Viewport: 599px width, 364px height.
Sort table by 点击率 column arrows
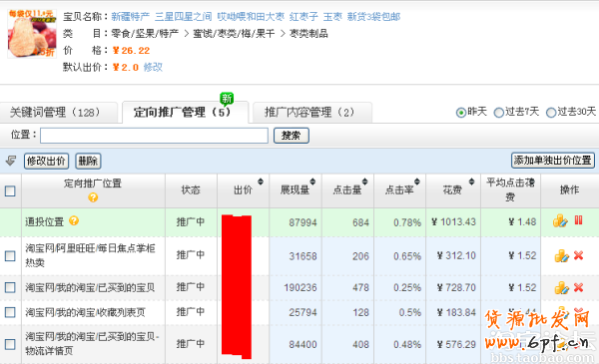tap(416, 182)
